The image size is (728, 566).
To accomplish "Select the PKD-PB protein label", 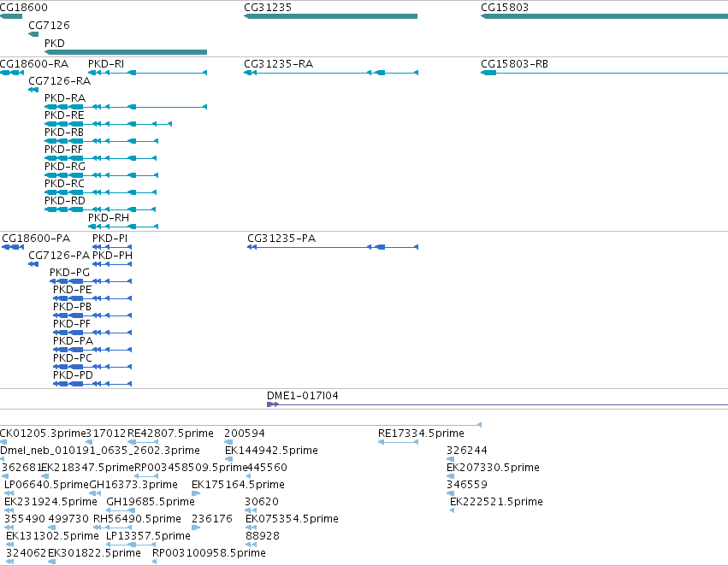I will (x=73, y=307).
